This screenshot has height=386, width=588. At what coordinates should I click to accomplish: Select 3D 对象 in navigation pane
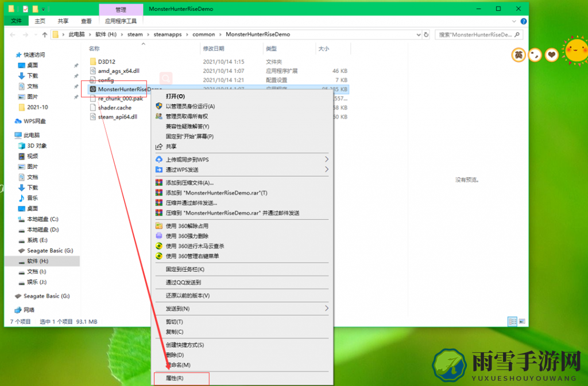pos(37,146)
